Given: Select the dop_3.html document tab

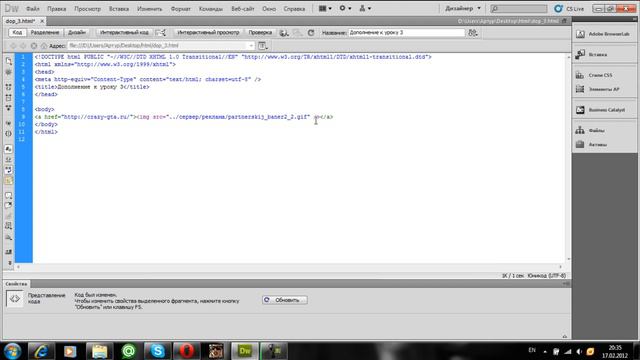Looking at the screenshot, I should click(20, 21).
